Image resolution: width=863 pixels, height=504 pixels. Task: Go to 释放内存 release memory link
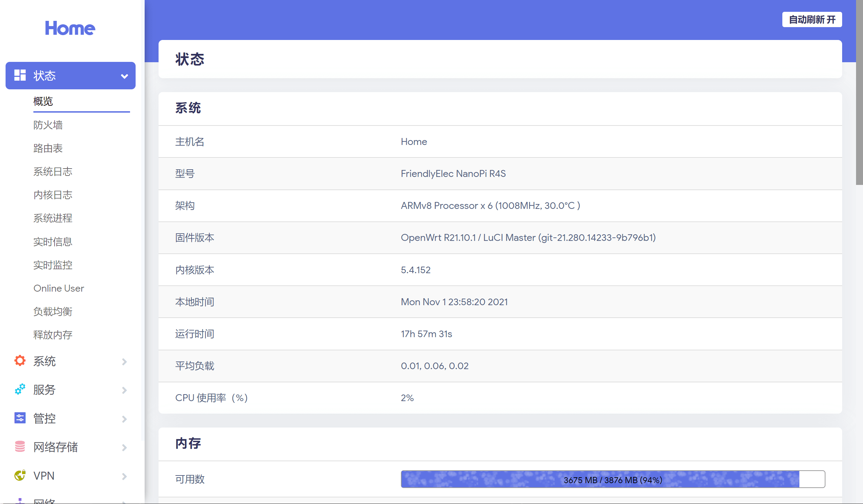(x=53, y=335)
